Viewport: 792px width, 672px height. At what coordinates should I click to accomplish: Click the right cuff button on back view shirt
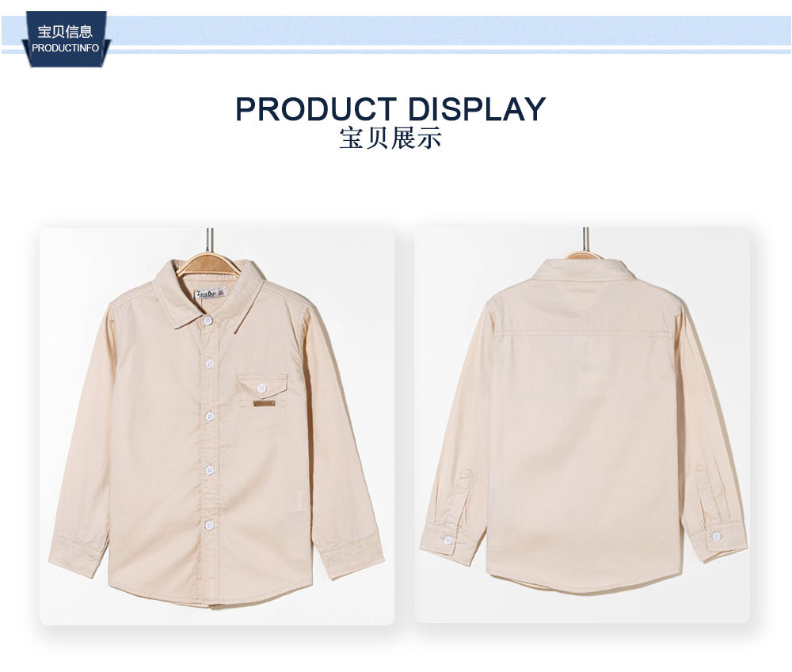(x=716, y=536)
